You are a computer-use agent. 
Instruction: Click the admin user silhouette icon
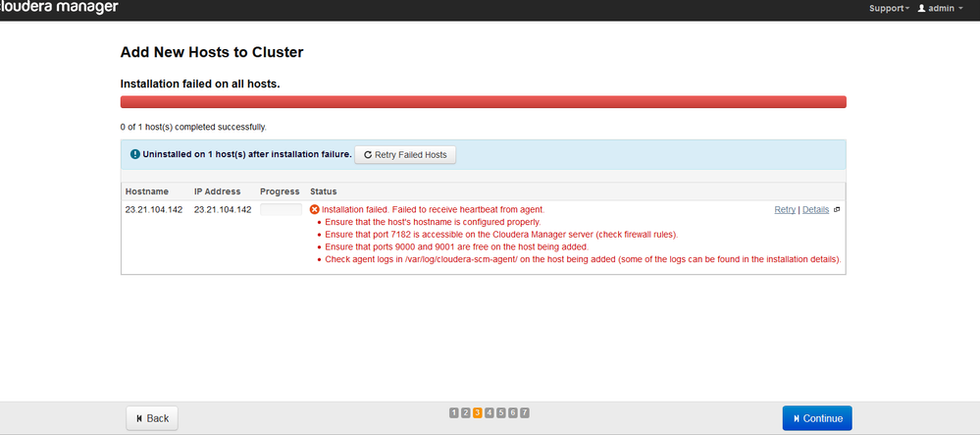coord(921,8)
